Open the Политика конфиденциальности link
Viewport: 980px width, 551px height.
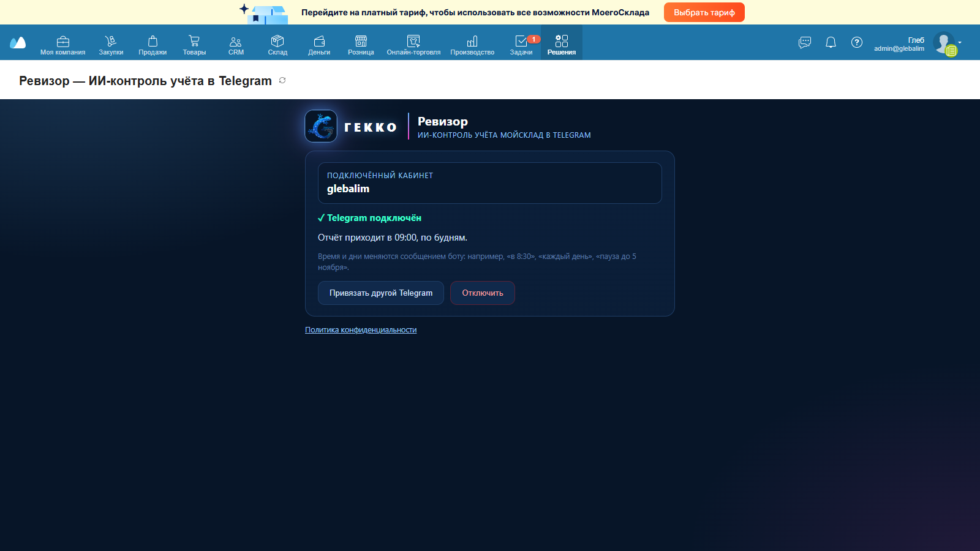361,329
